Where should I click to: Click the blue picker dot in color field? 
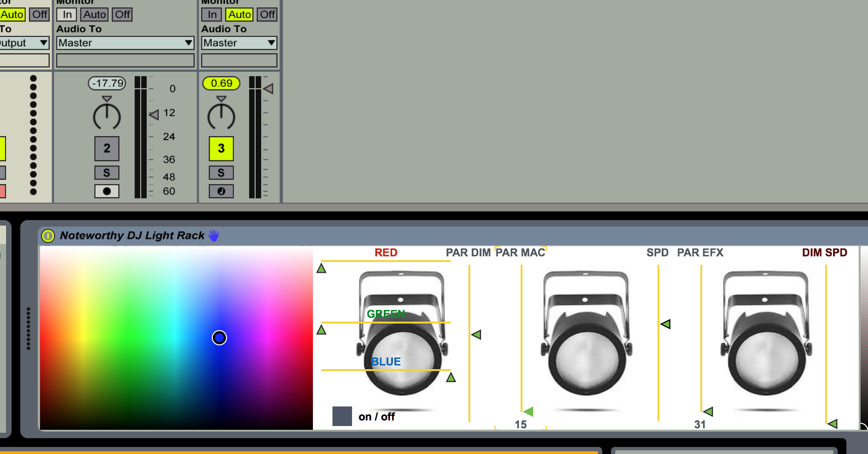[219, 337]
